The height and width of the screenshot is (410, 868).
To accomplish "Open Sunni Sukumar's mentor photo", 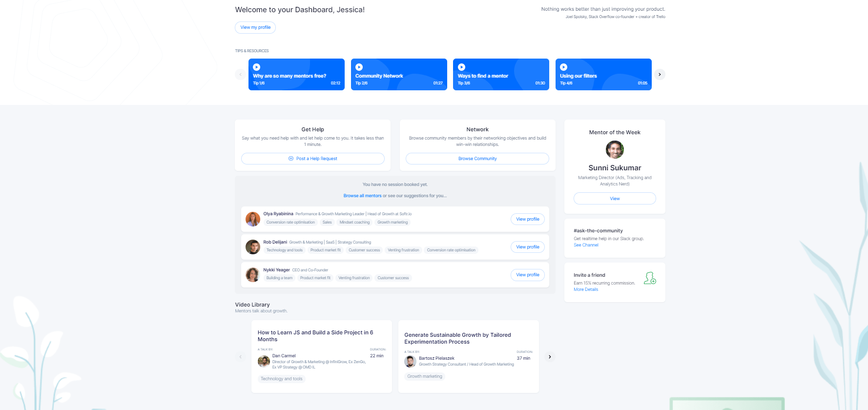I will pyautogui.click(x=615, y=149).
